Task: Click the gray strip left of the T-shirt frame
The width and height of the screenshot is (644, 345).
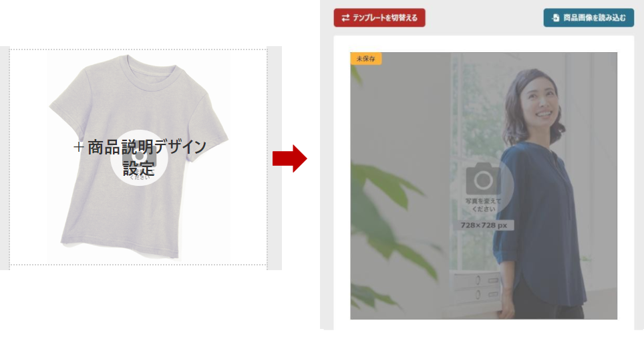Action: click(5, 158)
